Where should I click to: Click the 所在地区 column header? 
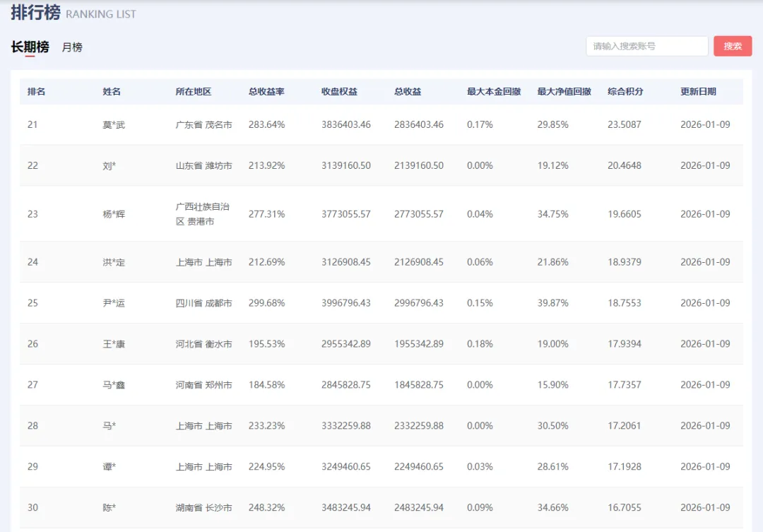(193, 92)
